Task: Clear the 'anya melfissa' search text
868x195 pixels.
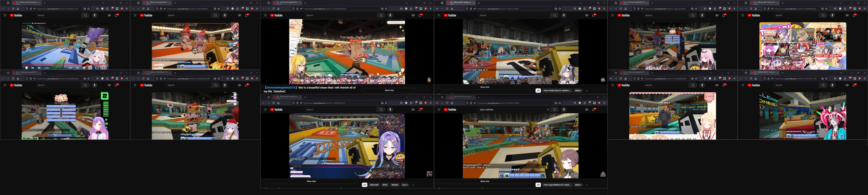Action: (548, 110)
